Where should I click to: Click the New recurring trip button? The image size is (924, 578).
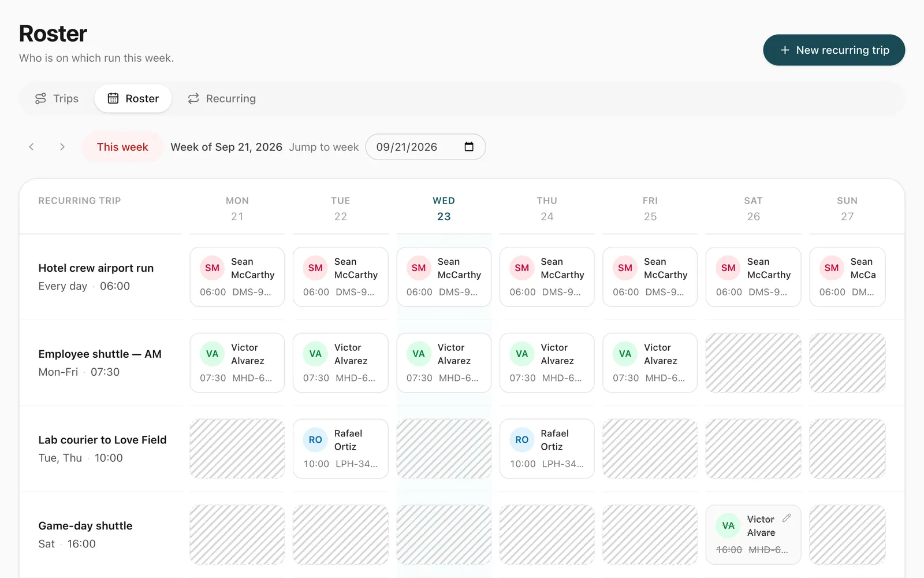coord(834,50)
